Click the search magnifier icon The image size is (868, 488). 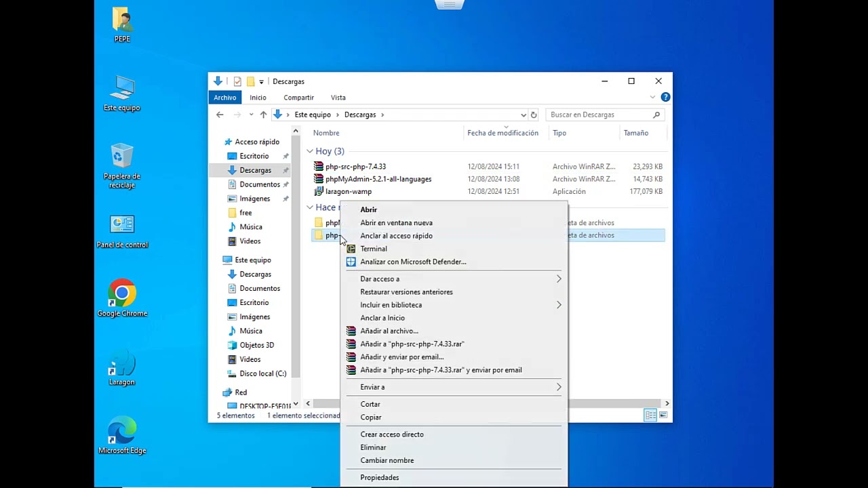click(656, 115)
